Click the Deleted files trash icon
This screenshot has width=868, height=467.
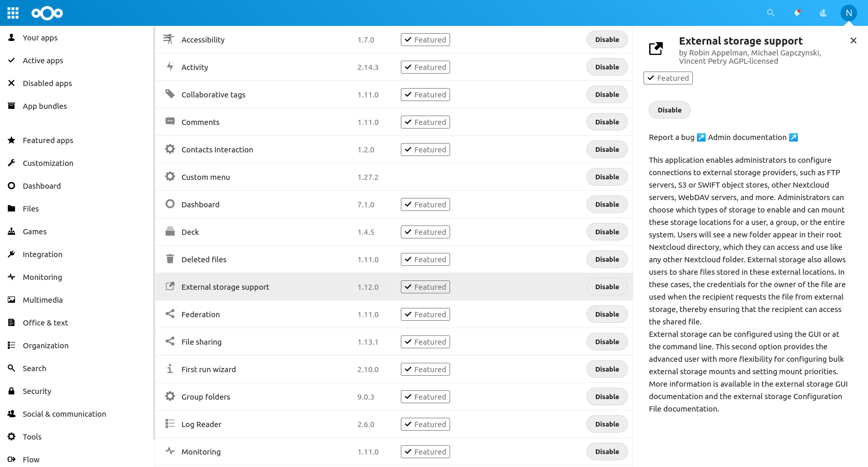point(170,259)
